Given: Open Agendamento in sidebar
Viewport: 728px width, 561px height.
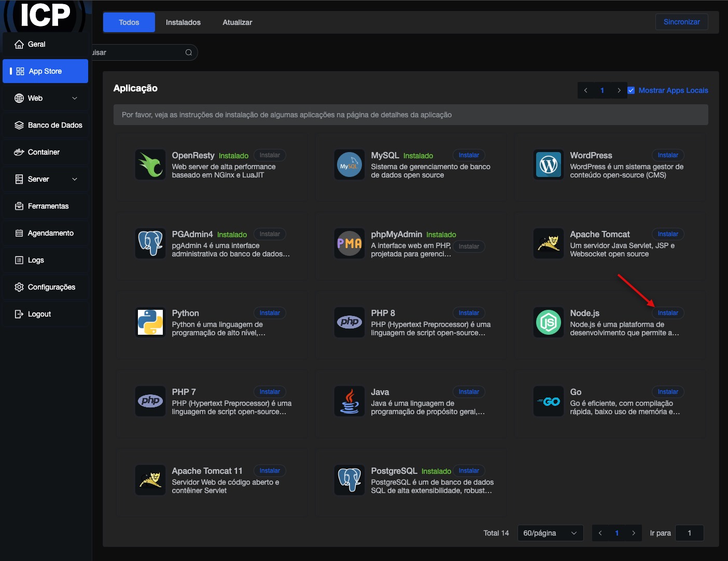Looking at the screenshot, I should tap(45, 233).
